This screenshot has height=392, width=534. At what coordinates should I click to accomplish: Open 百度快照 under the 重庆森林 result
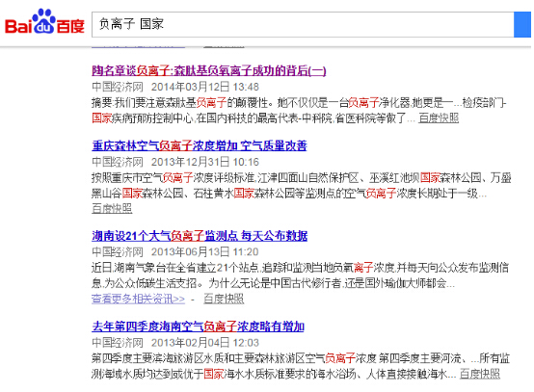click(x=112, y=208)
